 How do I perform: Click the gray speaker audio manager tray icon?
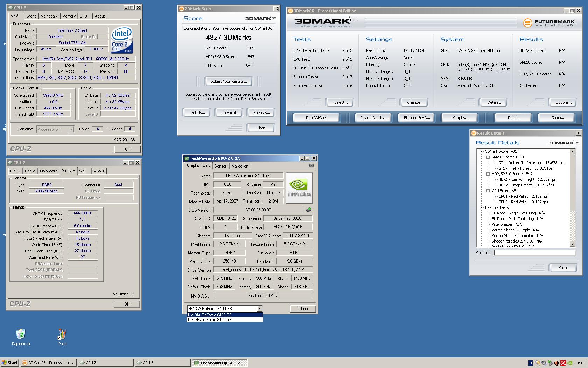[x=544, y=363]
